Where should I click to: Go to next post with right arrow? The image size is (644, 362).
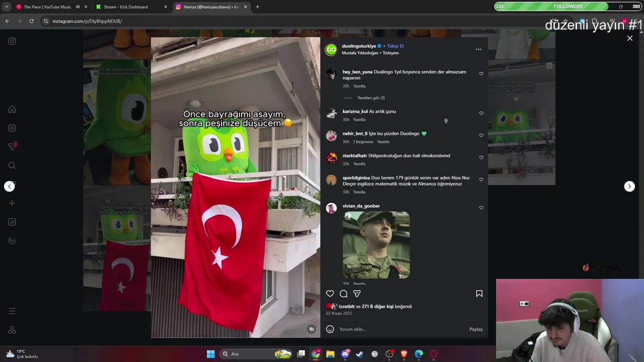click(629, 186)
